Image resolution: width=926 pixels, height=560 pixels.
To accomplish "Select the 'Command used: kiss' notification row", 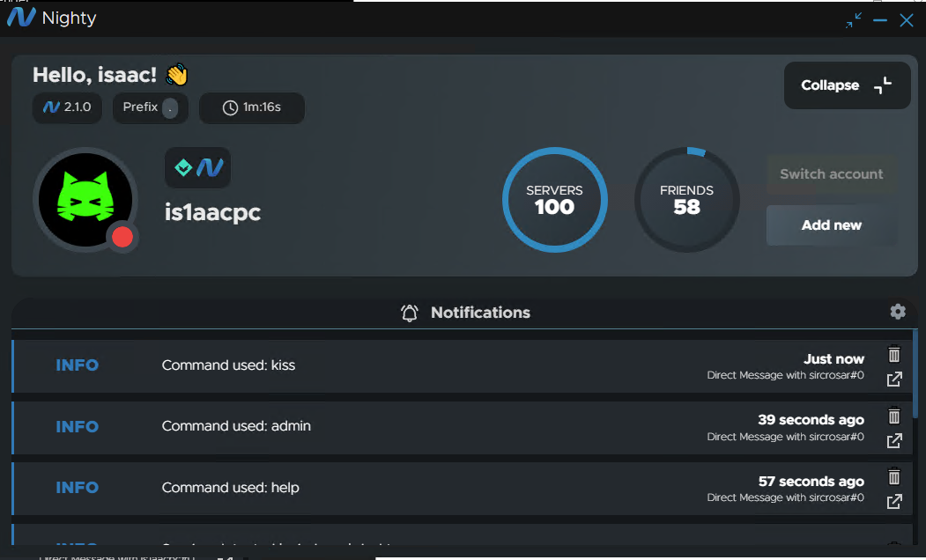I will point(441,365).
